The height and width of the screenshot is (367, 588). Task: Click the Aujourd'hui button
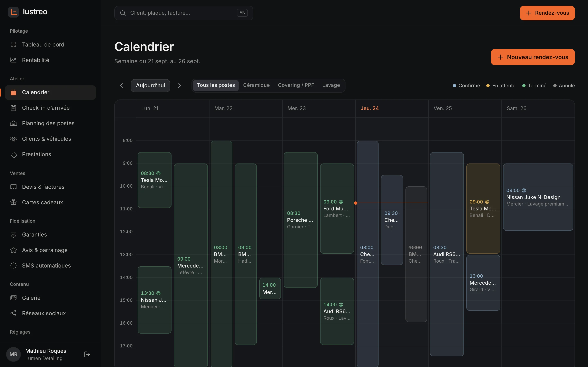tap(150, 85)
